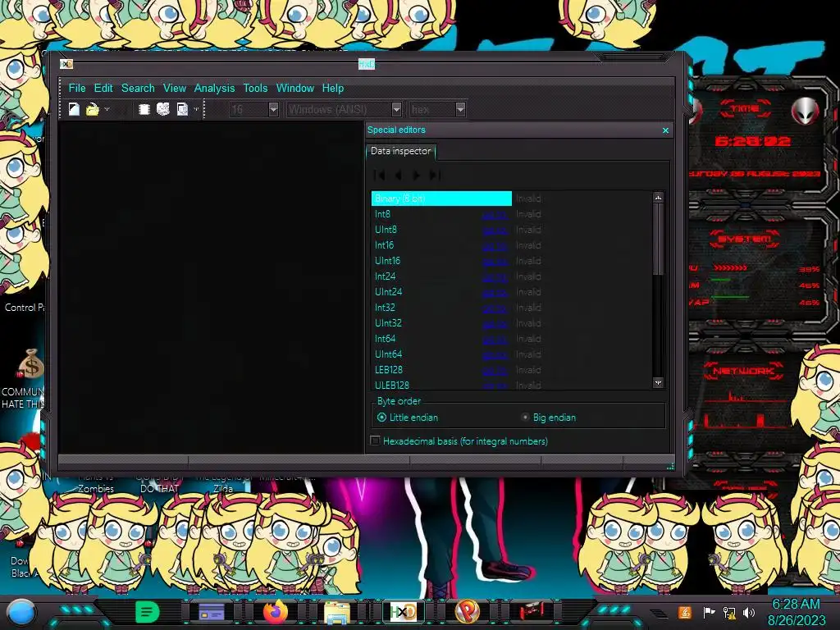Jump to first byte with inspector arrow
This screenshot has width=840, height=630.
379,176
